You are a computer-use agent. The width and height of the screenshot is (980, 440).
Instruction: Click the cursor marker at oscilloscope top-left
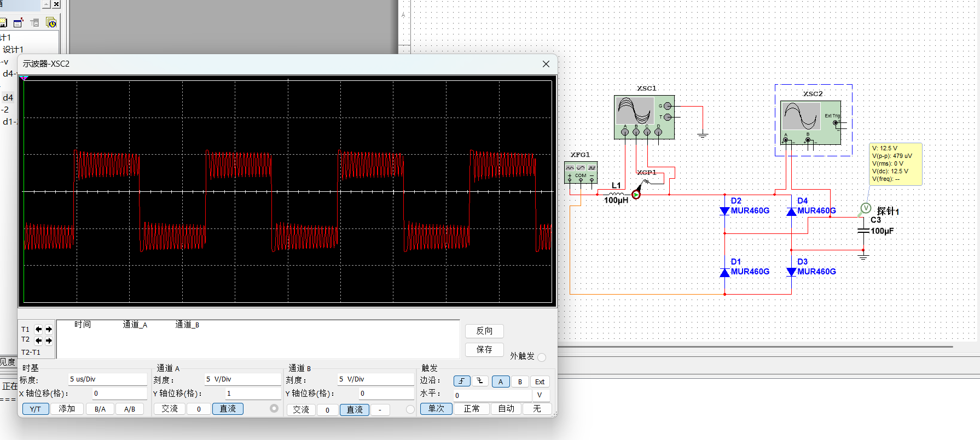(24, 78)
